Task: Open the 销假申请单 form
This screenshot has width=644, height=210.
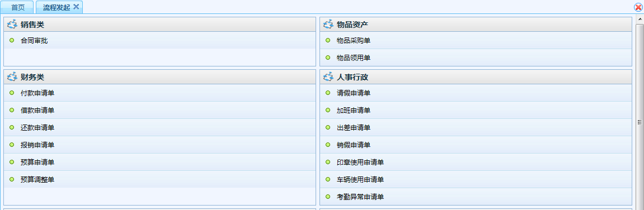Action: [x=353, y=145]
